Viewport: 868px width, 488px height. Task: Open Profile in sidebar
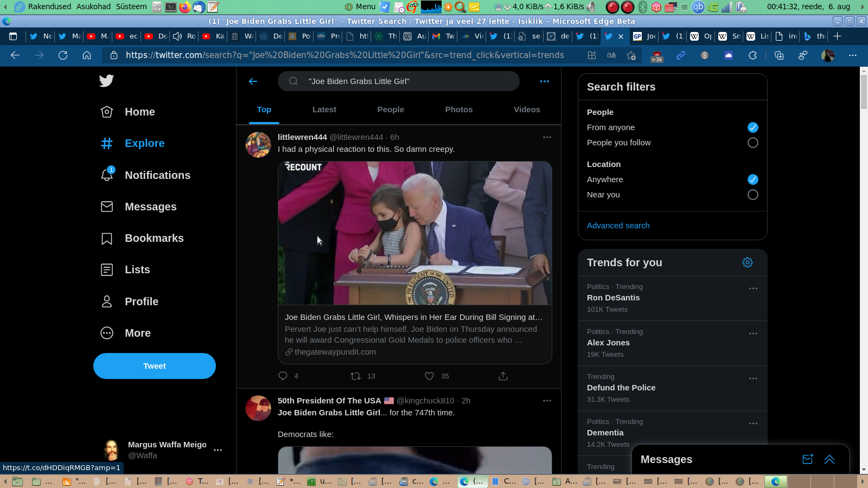[130, 301]
